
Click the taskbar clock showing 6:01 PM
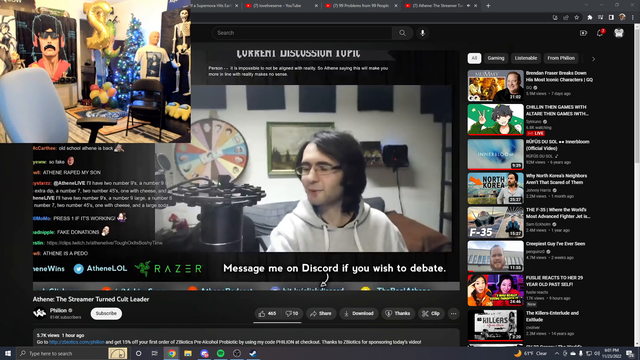611,353
